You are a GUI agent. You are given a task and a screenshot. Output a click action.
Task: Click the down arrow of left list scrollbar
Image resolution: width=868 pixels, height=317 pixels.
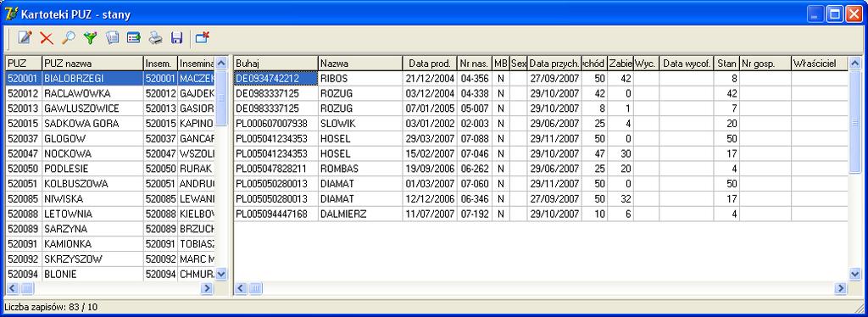tap(221, 274)
